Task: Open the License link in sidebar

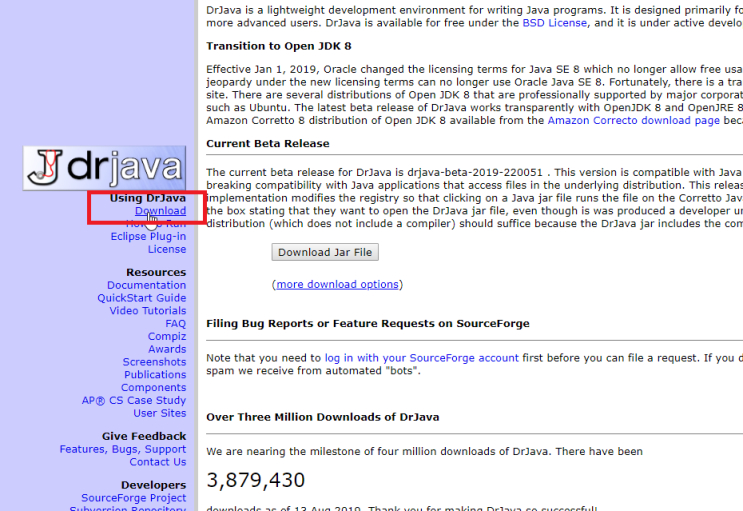Action: coord(167,249)
